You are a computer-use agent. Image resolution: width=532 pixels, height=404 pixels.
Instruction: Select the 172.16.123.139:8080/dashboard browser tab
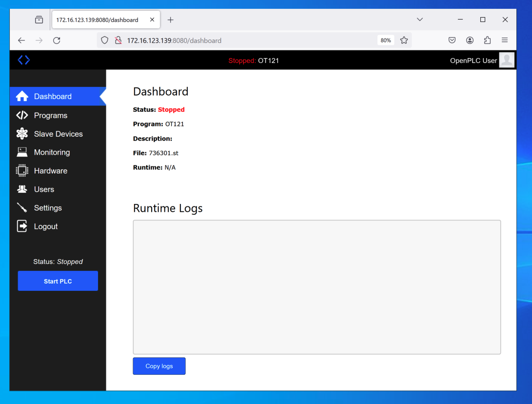[x=106, y=20]
